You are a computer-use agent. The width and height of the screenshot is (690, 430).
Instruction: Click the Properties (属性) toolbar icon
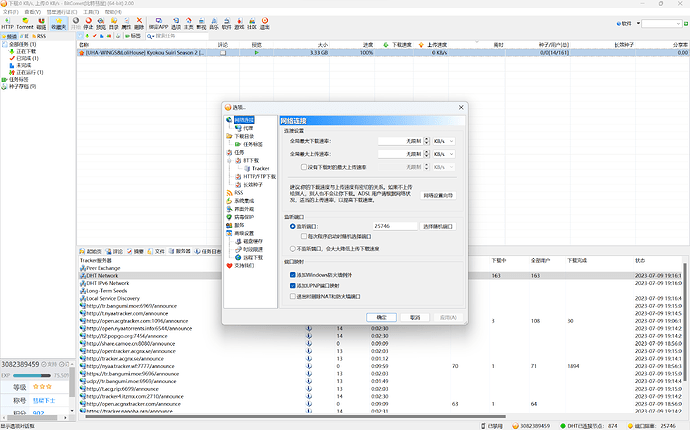click(x=126, y=23)
